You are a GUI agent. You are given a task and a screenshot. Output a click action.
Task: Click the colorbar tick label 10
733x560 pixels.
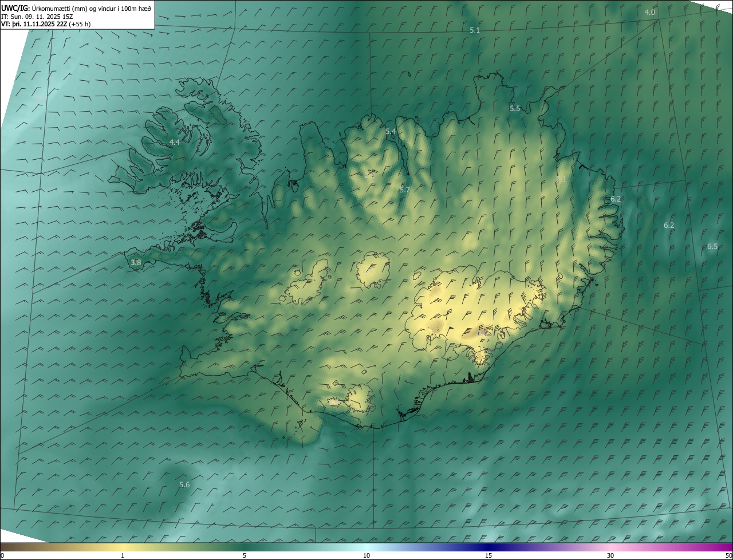[x=366, y=555]
